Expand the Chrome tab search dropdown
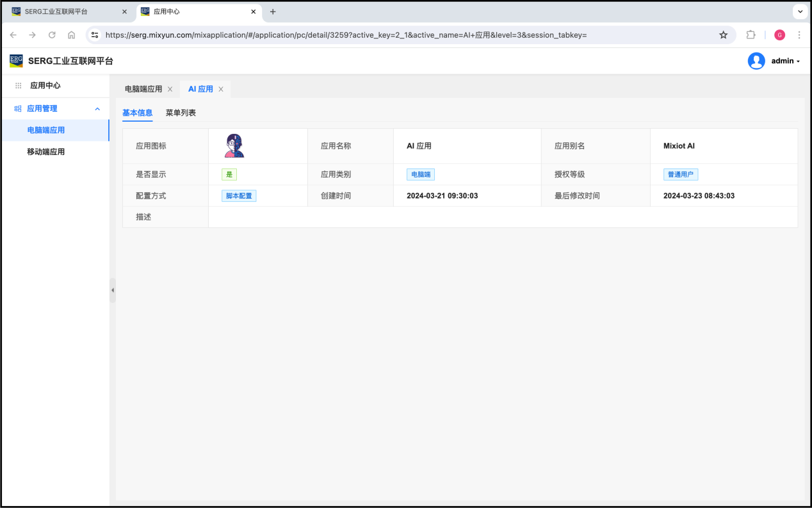This screenshot has height=508, width=812. click(800, 12)
